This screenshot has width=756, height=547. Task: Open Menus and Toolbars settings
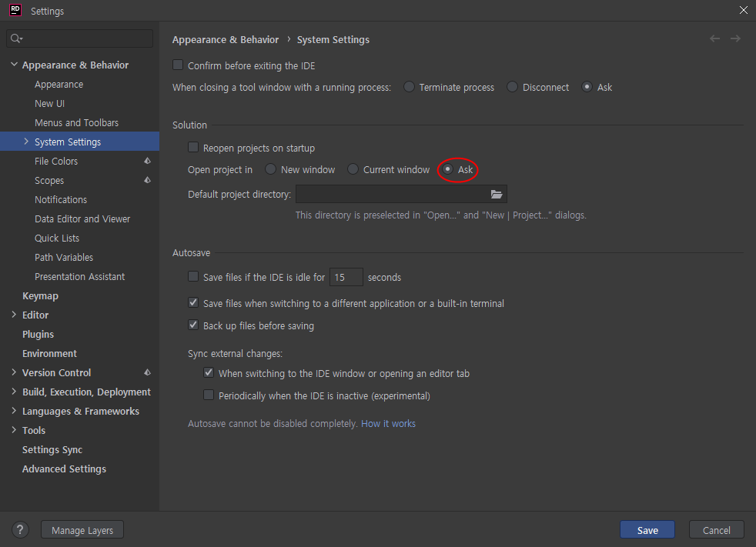click(77, 123)
